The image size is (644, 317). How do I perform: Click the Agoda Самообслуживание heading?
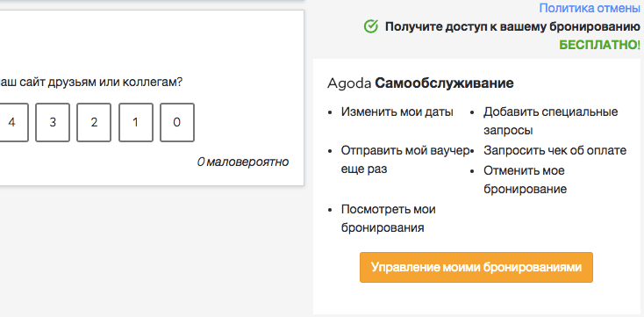pyautogui.click(x=420, y=83)
